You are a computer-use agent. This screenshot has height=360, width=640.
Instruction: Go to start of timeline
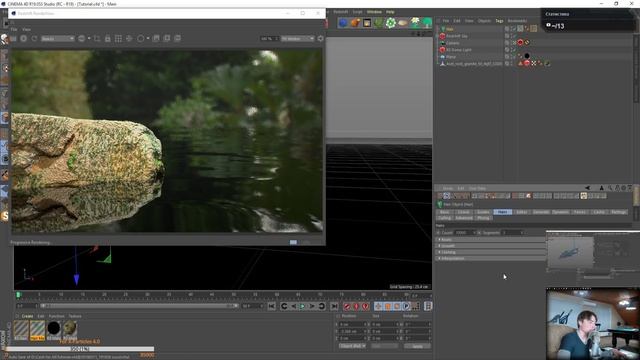pos(272,306)
